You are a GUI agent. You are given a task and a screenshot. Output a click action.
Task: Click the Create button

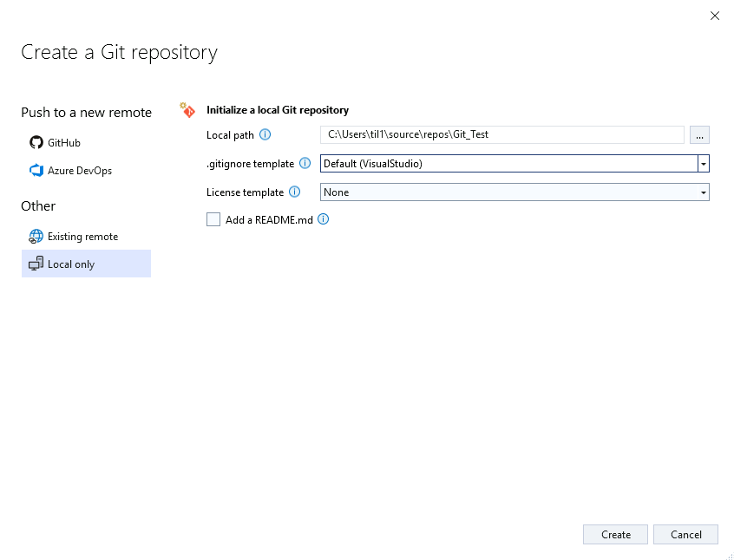click(615, 534)
